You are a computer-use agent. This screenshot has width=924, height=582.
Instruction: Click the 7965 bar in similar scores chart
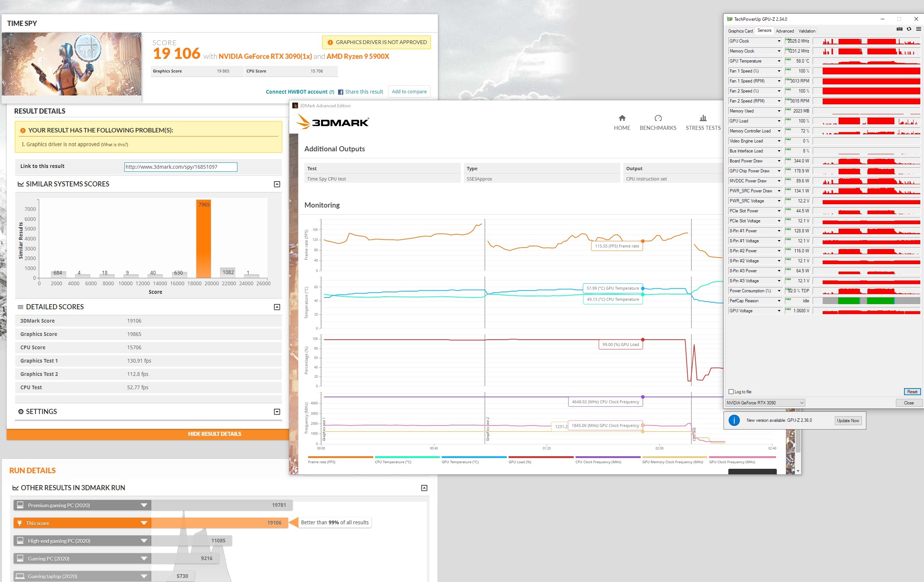203,238
